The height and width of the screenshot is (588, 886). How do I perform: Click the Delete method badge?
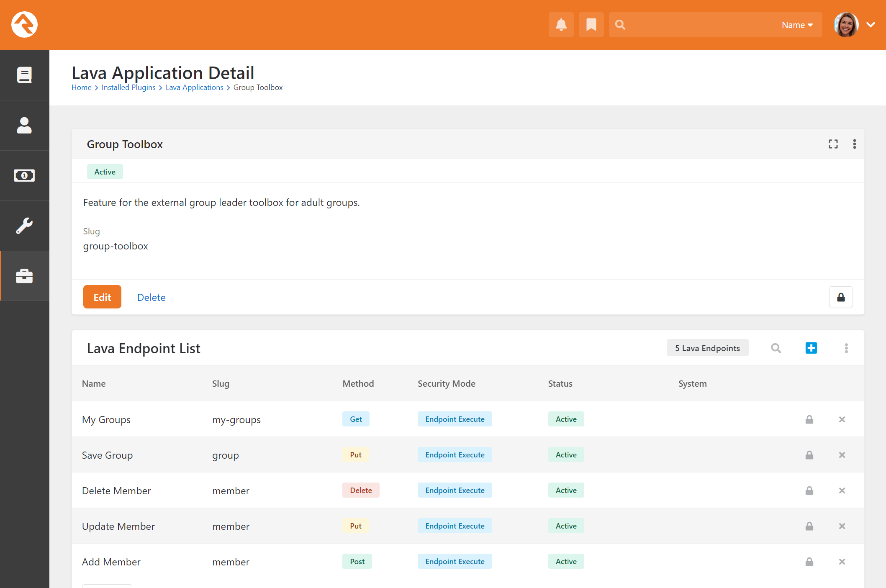361,490
